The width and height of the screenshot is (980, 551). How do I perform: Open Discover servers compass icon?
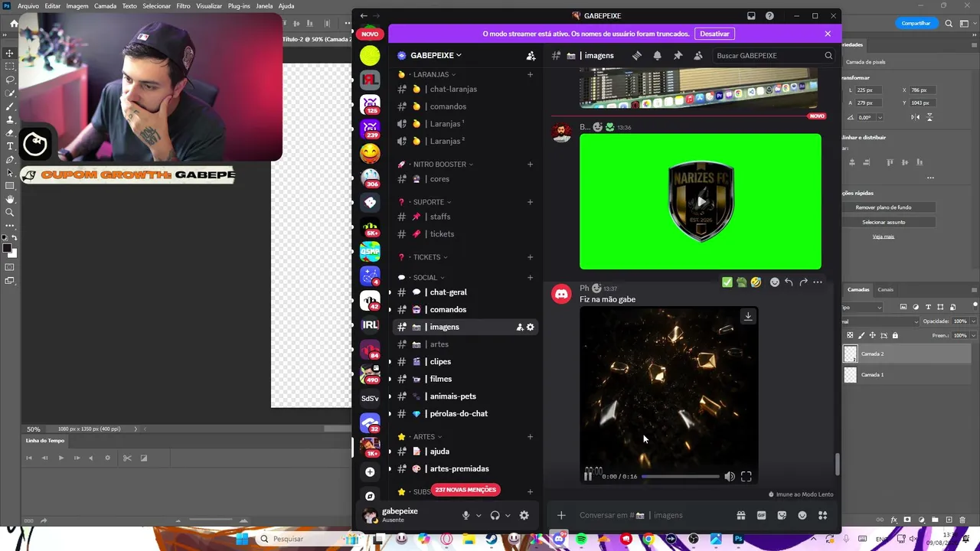[370, 496]
